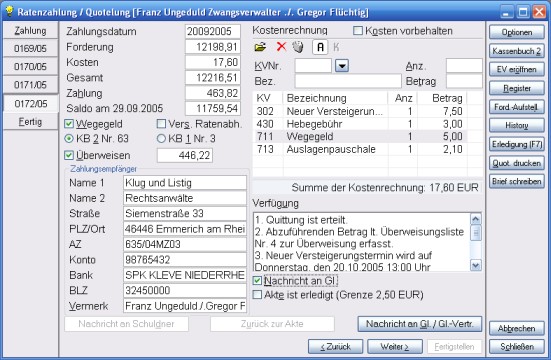Click Erledigung (F7) button

pyautogui.click(x=517, y=144)
